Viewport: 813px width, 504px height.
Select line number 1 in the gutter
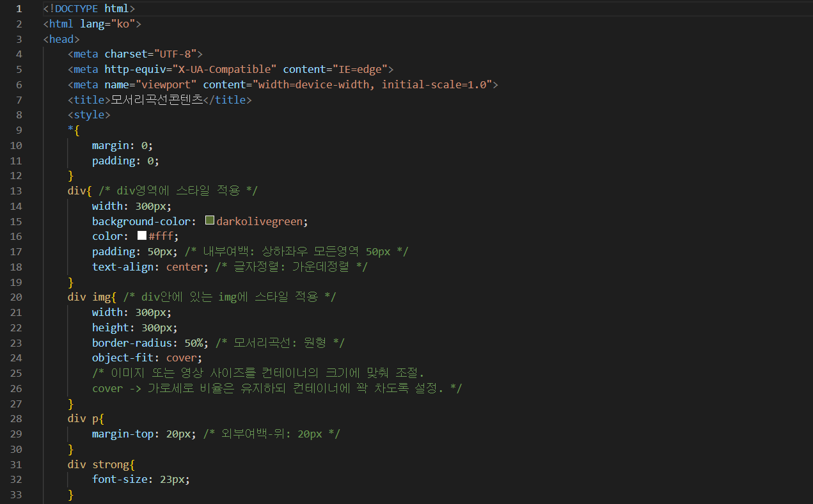click(19, 8)
